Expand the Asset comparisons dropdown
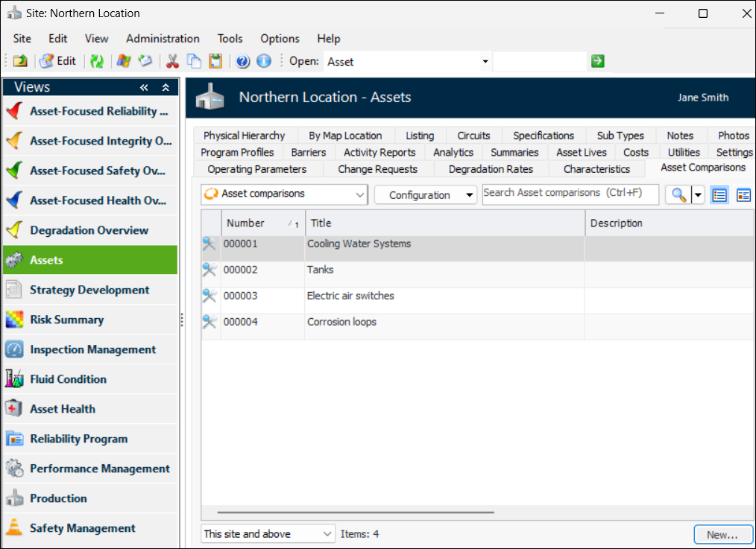This screenshot has width=756, height=549. [360, 194]
